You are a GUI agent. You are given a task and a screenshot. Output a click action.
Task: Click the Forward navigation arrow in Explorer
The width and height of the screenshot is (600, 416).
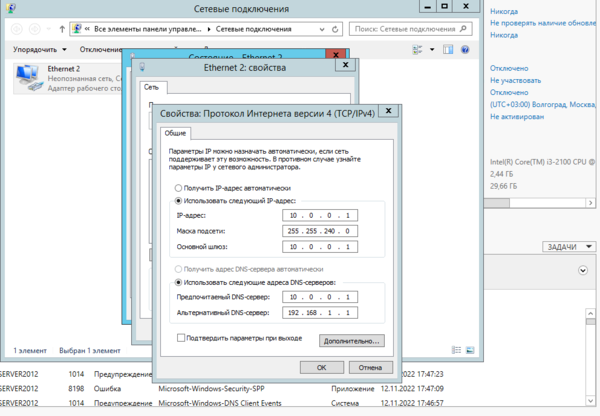[35, 29]
